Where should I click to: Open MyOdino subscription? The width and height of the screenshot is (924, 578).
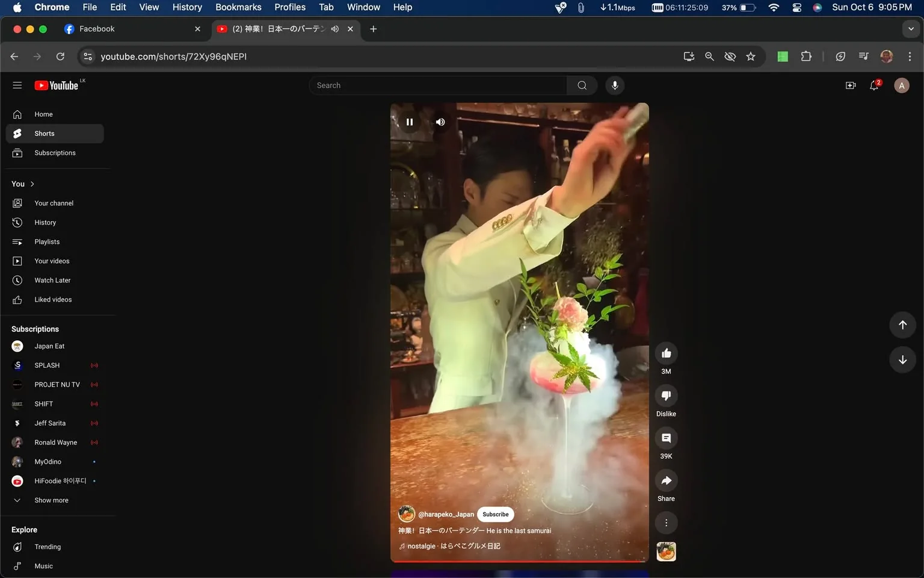tap(55, 462)
